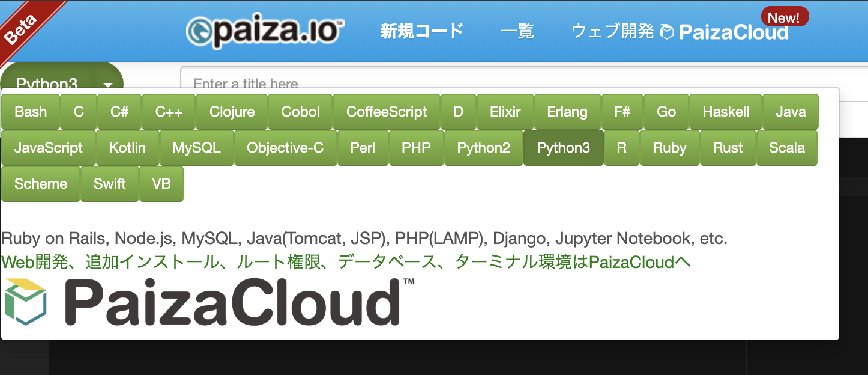868x375 pixels.
Task: Select D language
Action: [x=459, y=112]
